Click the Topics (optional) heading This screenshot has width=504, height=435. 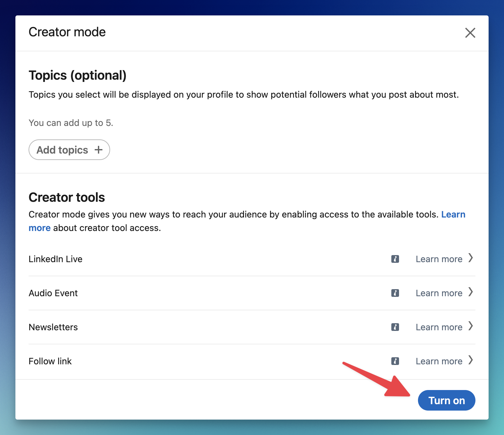click(78, 75)
